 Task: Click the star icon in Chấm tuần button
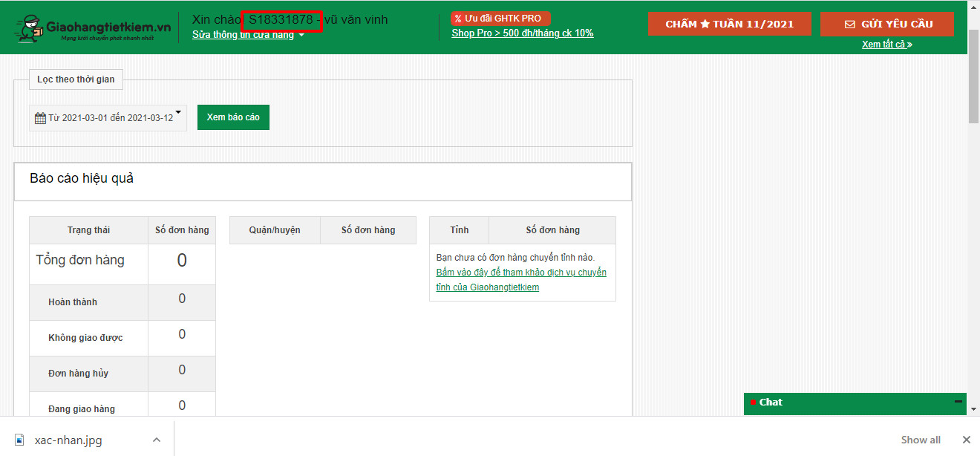click(x=705, y=25)
